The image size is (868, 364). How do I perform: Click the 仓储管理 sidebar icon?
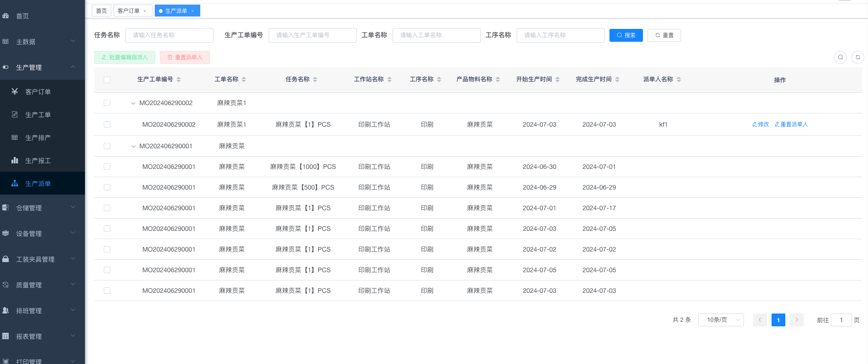[6, 207]
